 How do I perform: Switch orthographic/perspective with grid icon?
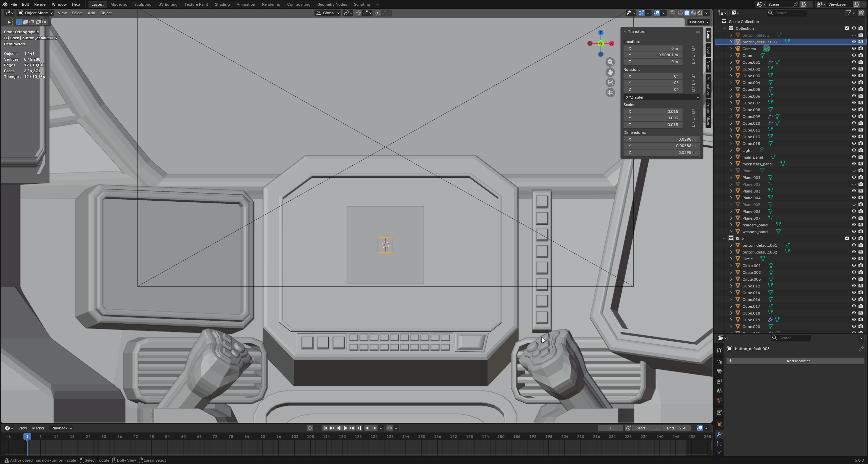point(610,93)
